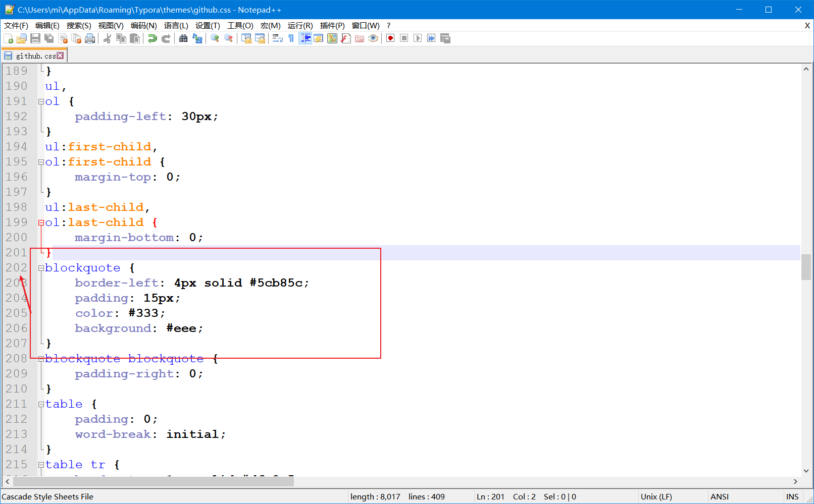814x504 pixels.
Task: Click the vertical scrollbar down arrow
Action: pyautogui.click(x=806, y=471)
